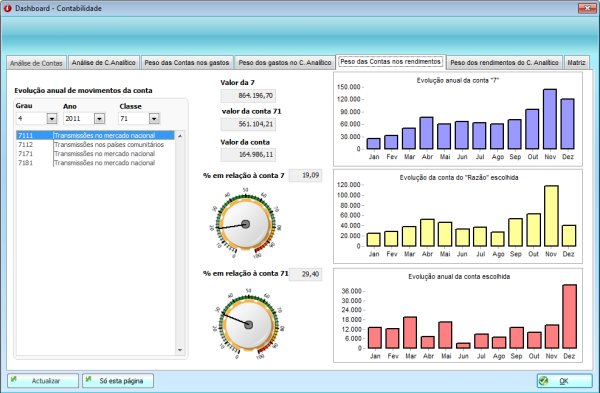
Task: Select account 7112 Transmissões nos países comunitários
Action: 95,145
